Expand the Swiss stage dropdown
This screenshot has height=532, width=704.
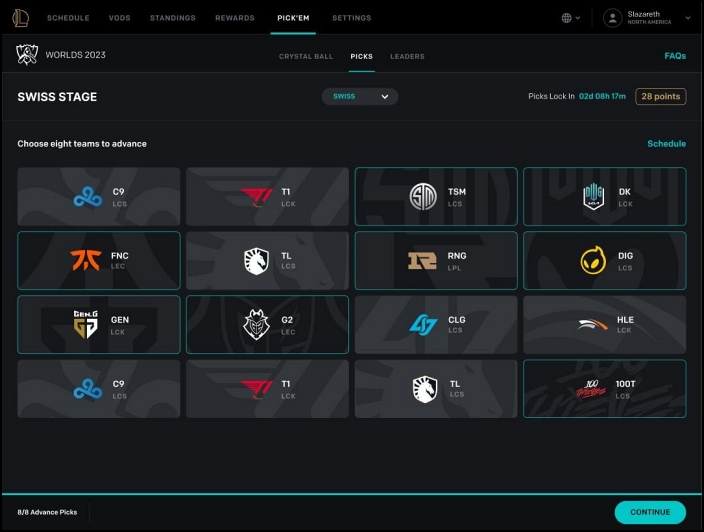coord(359,97)
